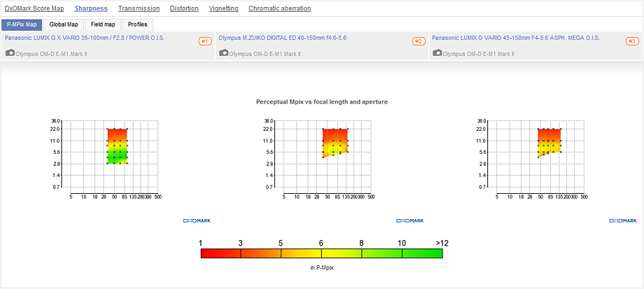
Task: Click Olympus OM-D E-M1 Mark II under first lens
Action: tap(52, 54)
